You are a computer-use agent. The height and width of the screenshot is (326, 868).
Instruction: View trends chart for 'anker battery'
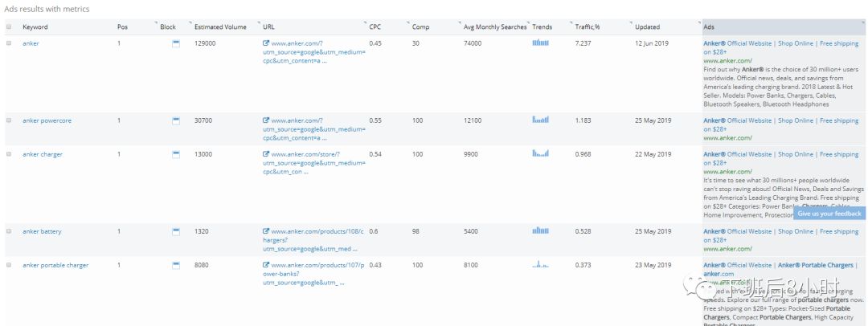coord(540,230)
